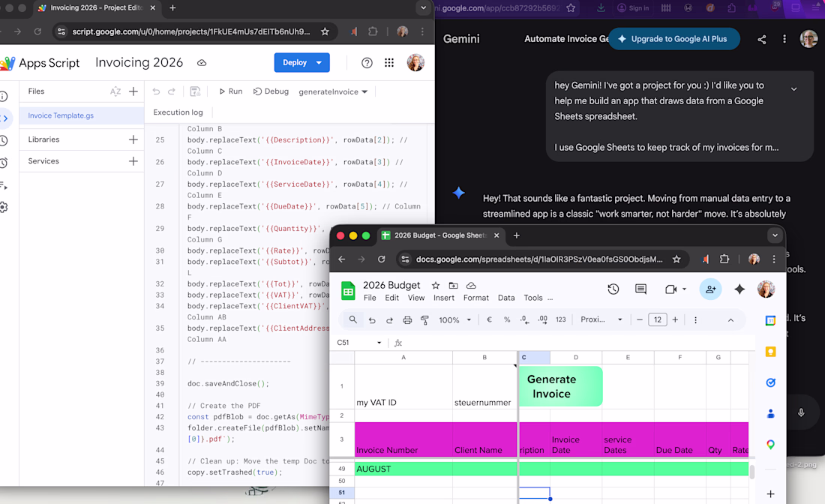Open the font family dropdown

click(x=601, y=319)
